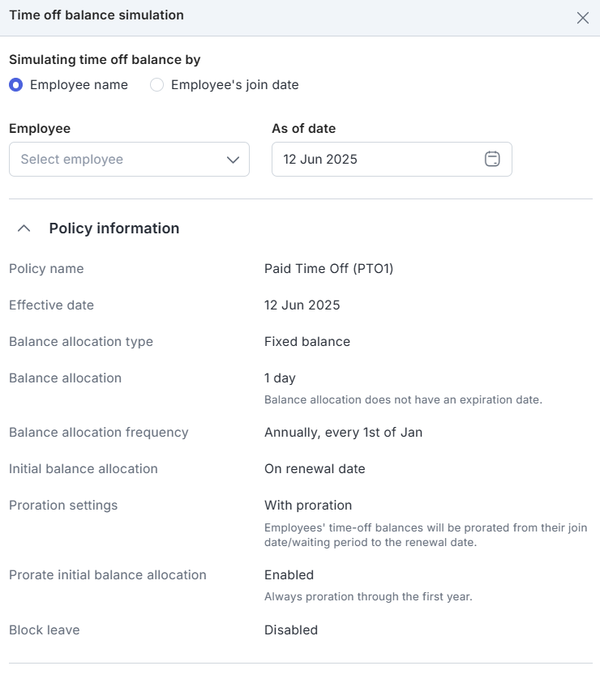Open the Select employee combo box

coord(122,160)
